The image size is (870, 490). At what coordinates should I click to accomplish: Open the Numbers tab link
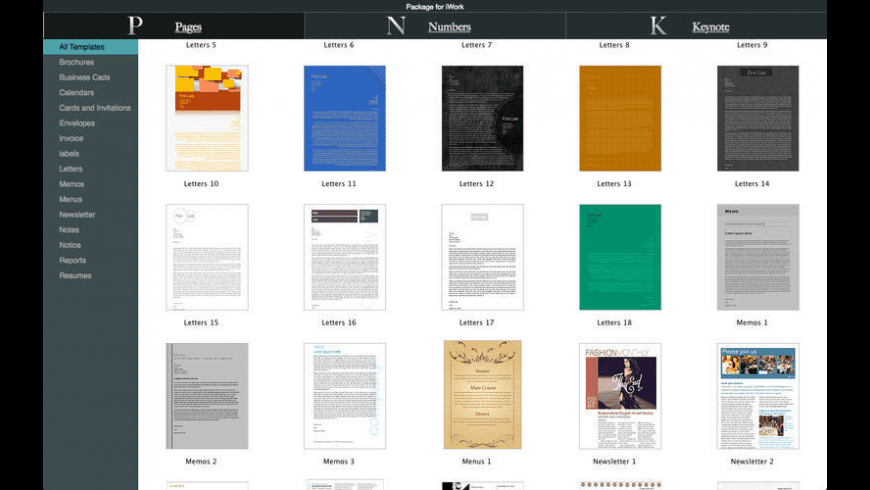pyautogui.click(x=449, y=27)
